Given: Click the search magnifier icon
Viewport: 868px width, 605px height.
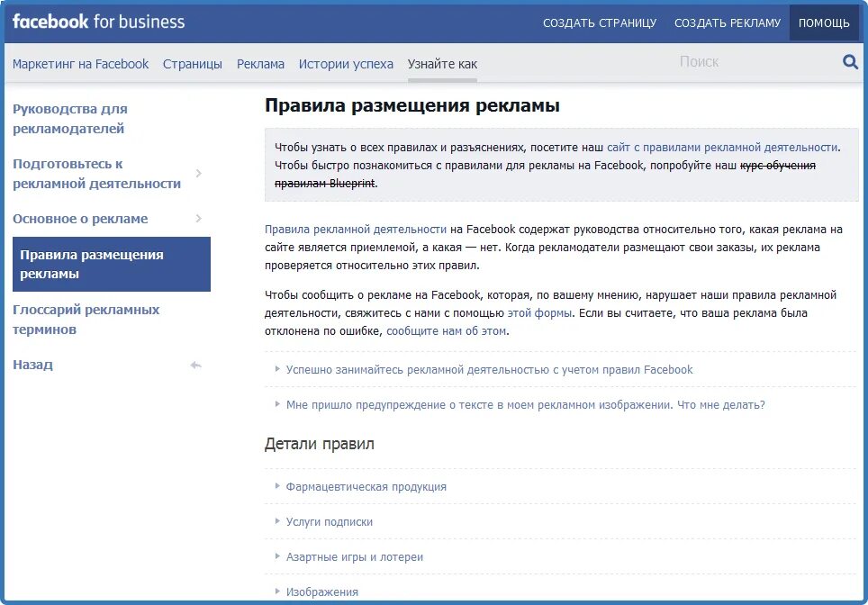Looking at the screenshot, I should [x=850, y=61].
